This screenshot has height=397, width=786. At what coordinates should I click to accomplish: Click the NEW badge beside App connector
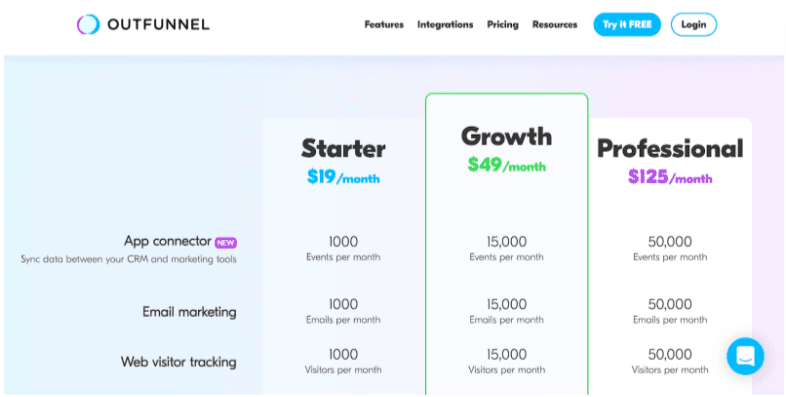click(226, 243)
